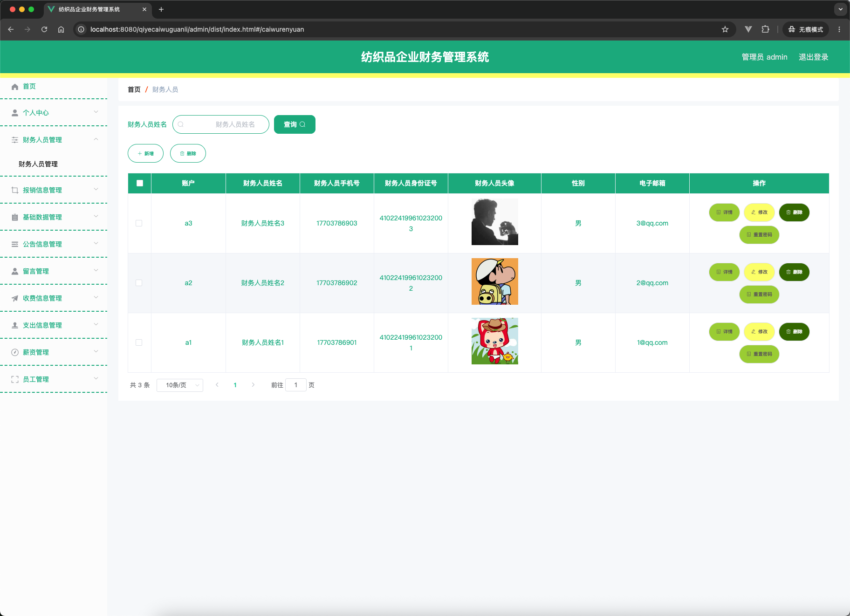Open the Chrome three-dot menu
850x616 pixels.
coord(839,29)
